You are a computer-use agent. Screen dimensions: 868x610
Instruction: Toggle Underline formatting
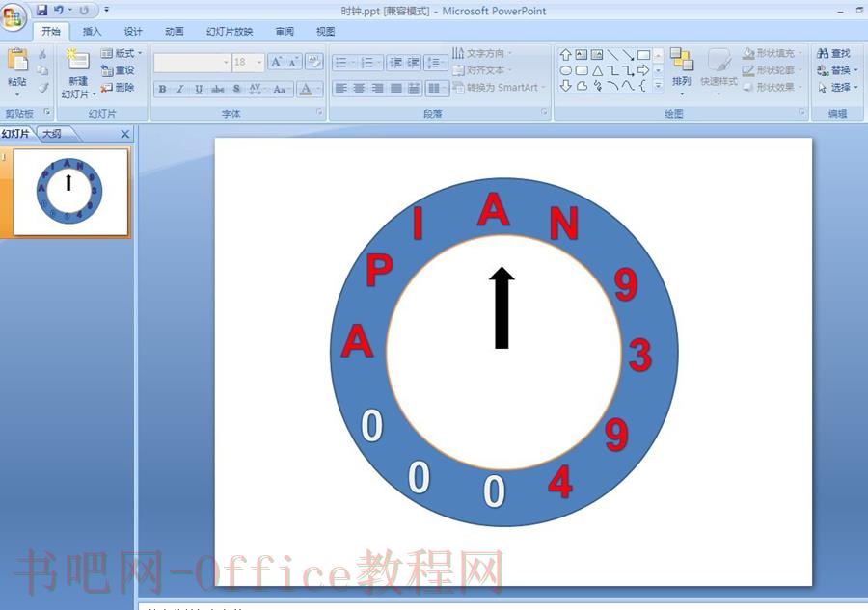click(x=199, y=89)
